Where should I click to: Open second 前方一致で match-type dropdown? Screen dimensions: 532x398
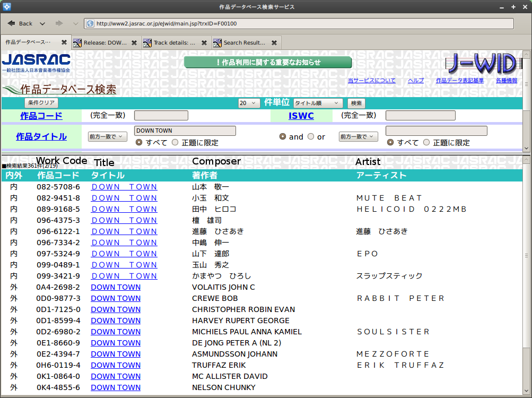coord(358,136)
